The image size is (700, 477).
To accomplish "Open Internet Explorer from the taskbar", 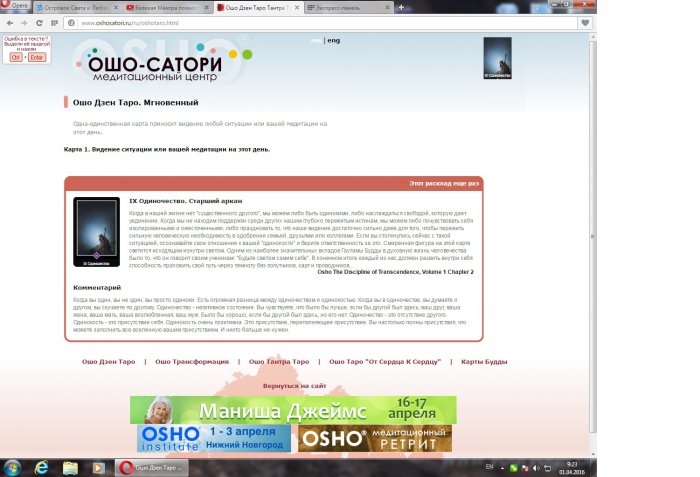I will [42, 467].
